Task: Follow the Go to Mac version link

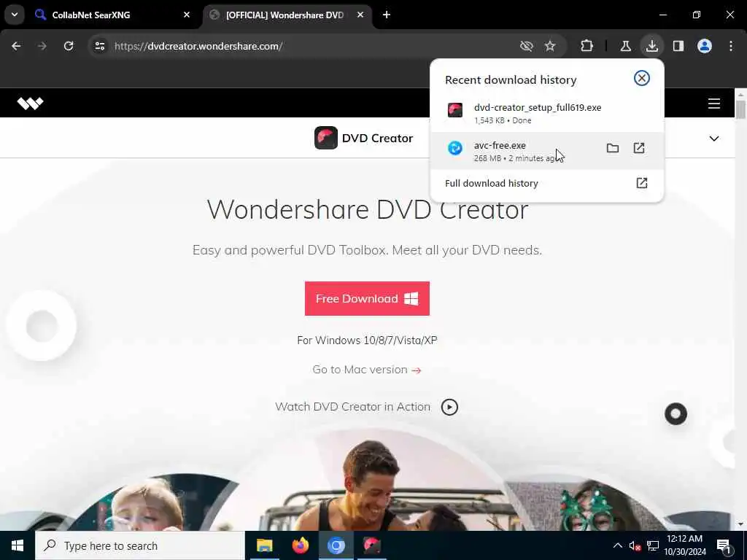Action: (367, 370)
